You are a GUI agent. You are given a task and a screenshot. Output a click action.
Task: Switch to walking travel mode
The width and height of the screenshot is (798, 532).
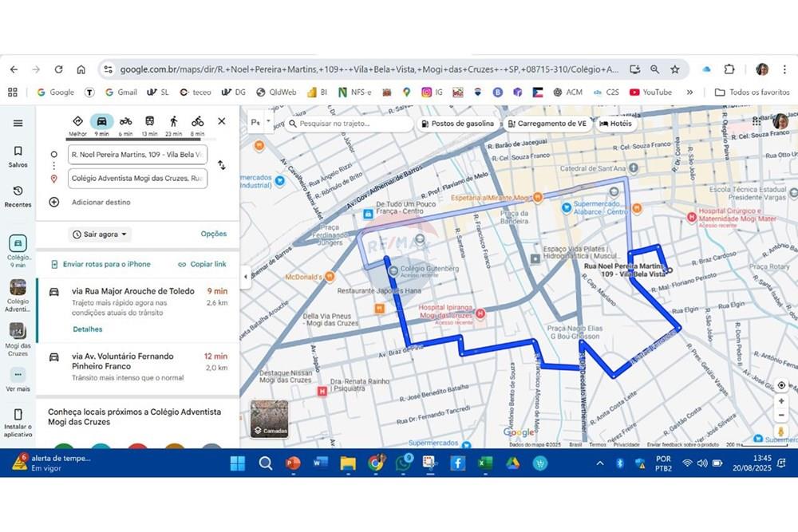click(173, 122)
